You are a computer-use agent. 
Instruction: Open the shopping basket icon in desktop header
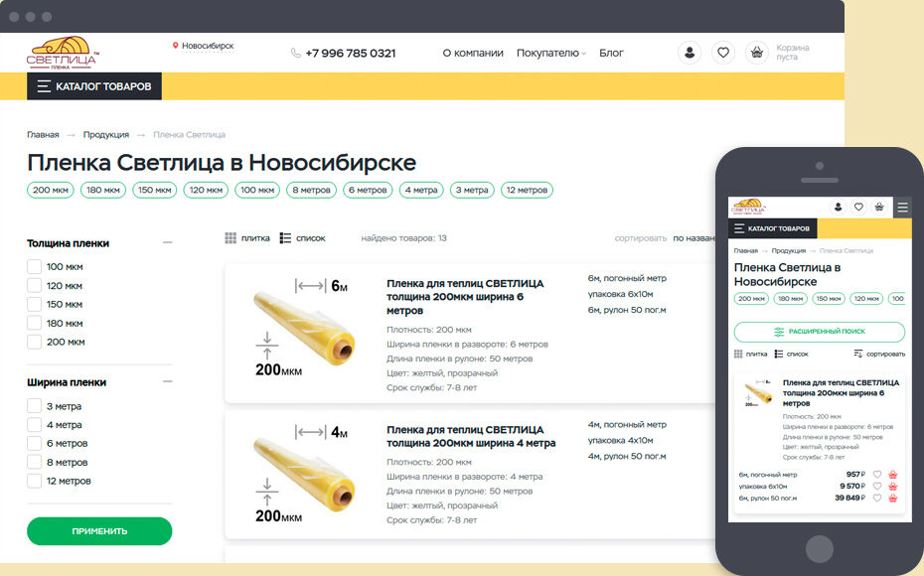pos(757,53)
